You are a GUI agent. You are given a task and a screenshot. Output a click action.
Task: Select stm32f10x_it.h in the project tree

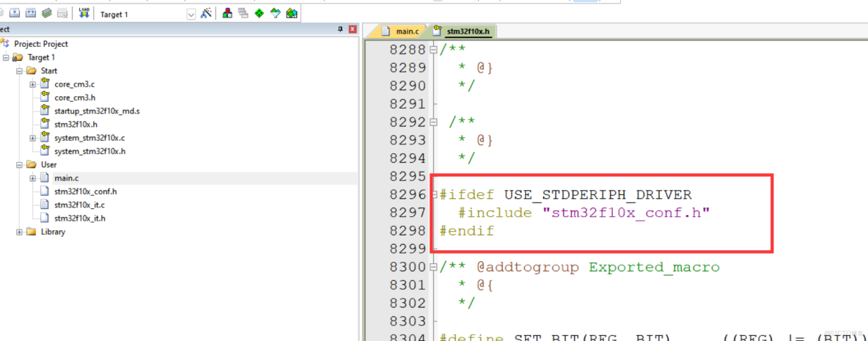[80, 218]
